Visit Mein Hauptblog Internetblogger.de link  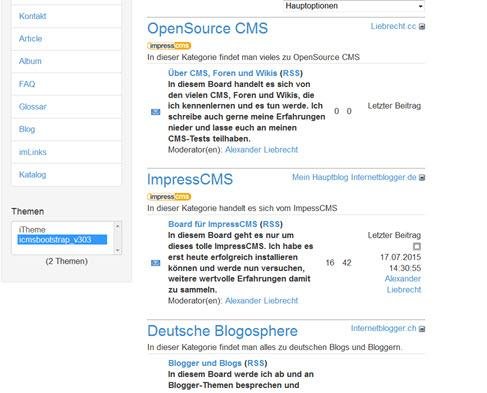point(354,177)
